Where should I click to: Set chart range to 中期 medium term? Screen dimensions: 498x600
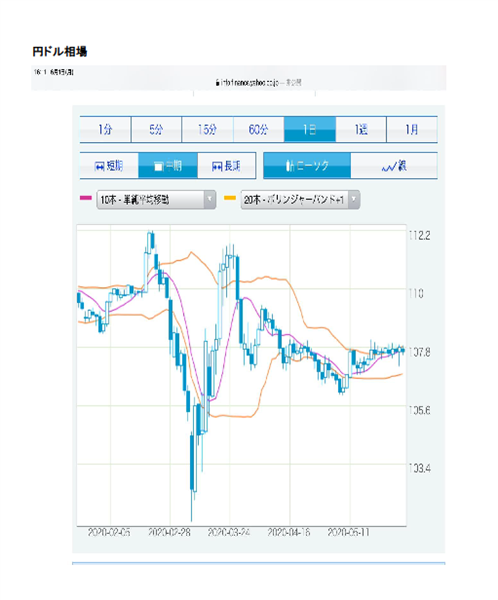click(168, 166)
